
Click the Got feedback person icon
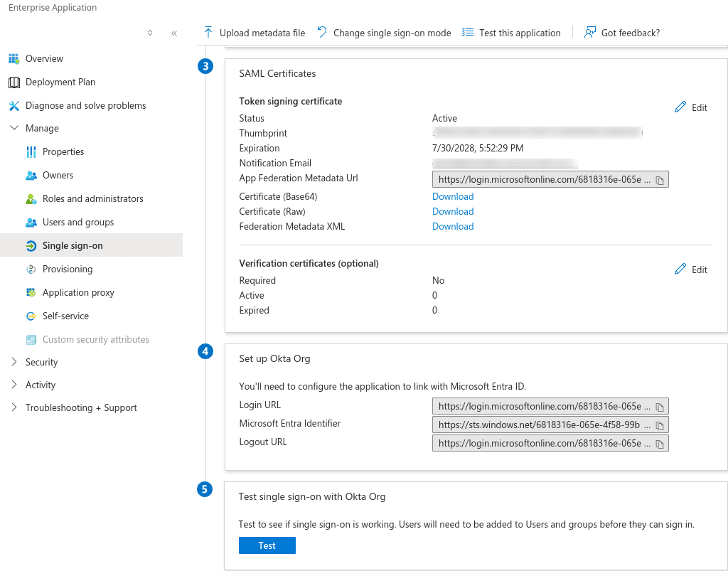pos(589,33)
